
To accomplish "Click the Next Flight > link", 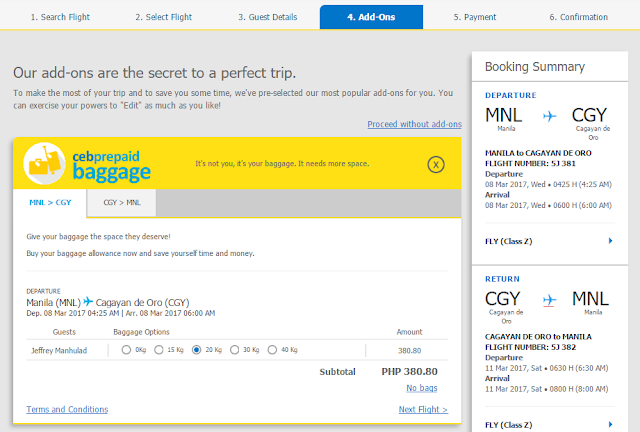I will point(423,409).
